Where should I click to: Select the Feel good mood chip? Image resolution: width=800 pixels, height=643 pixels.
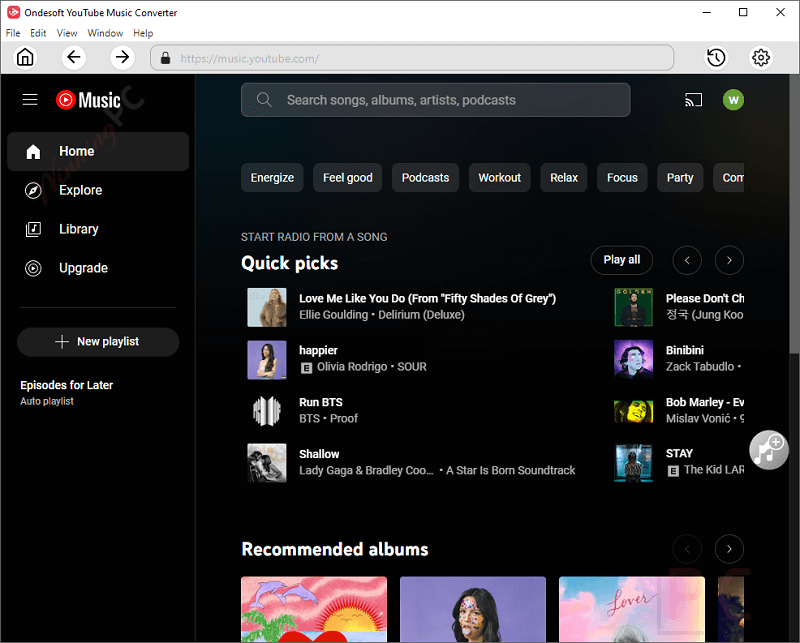[347, 178]
